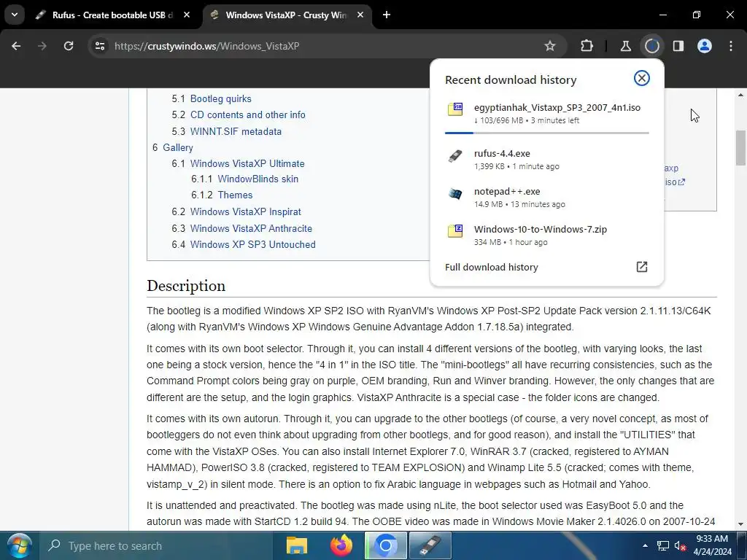Open 6.1.2 Themes link
747x560 pixels.
point(235,195)
